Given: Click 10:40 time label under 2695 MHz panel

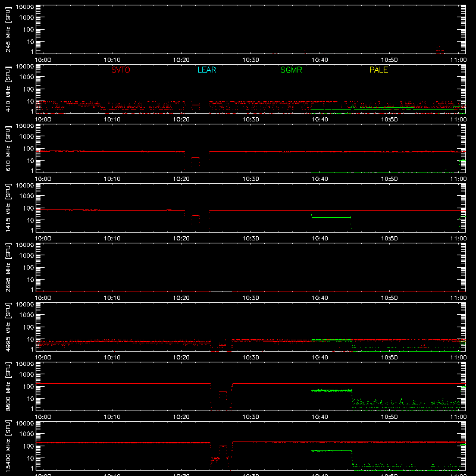Looking at the screenshot, I should [320, 298].
